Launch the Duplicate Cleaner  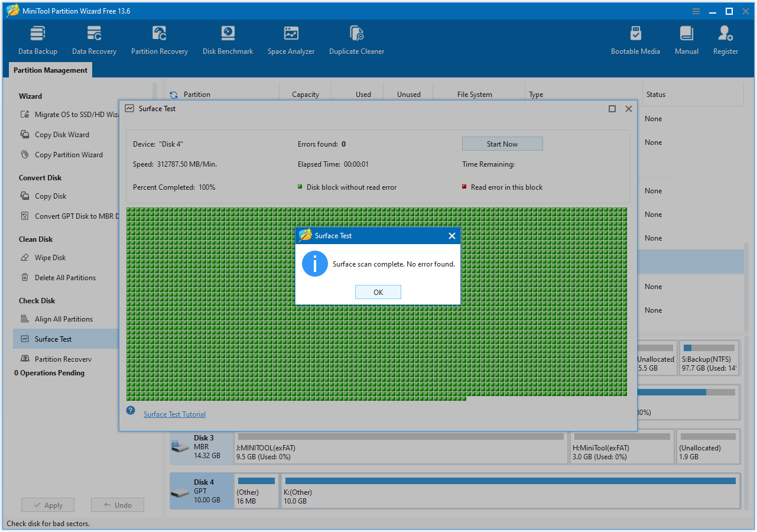click(356, 39)
